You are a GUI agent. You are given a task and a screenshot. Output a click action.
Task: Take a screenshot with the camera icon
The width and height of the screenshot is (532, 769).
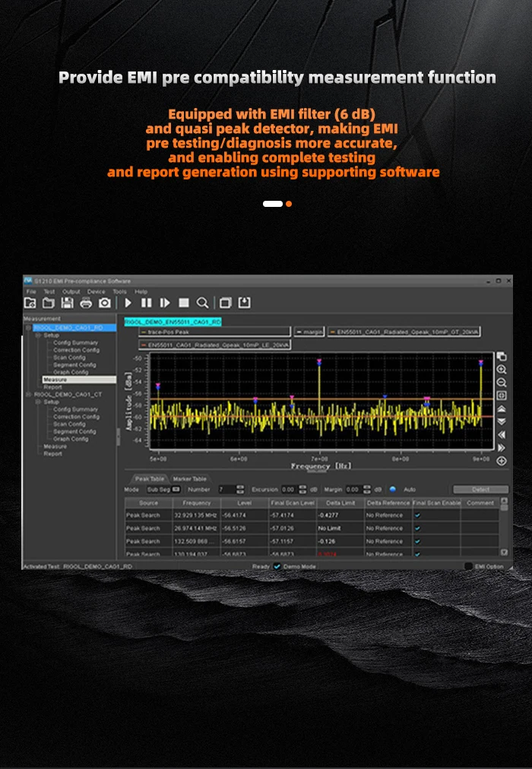point(105,303)
